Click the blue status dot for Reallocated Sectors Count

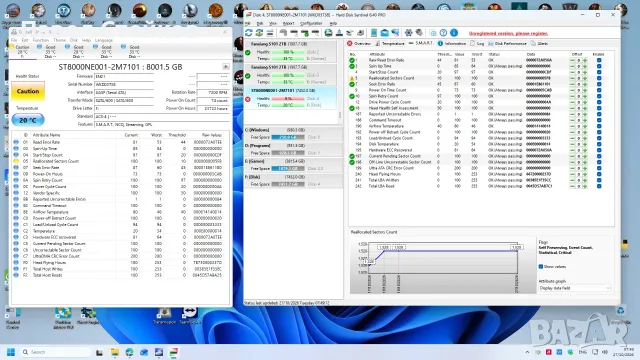point(16,161)
